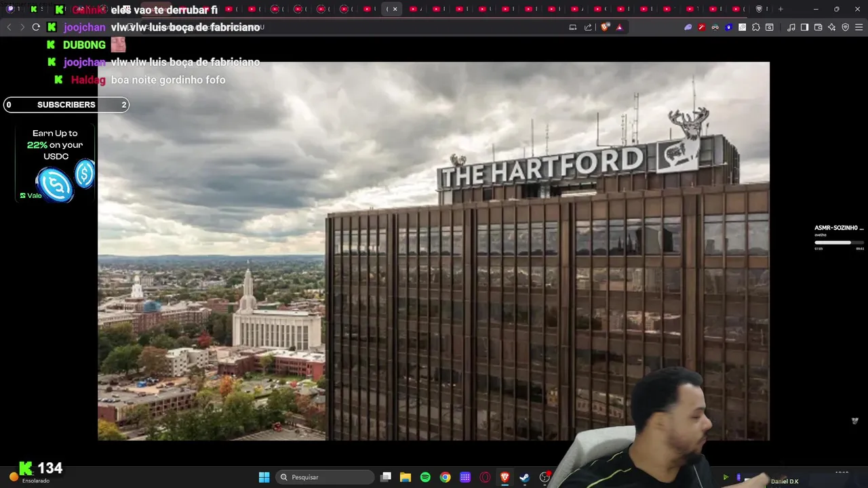Click the Haldag chat username
The width and height of the screenshot is (868, 488).
(x=88, y=80)
